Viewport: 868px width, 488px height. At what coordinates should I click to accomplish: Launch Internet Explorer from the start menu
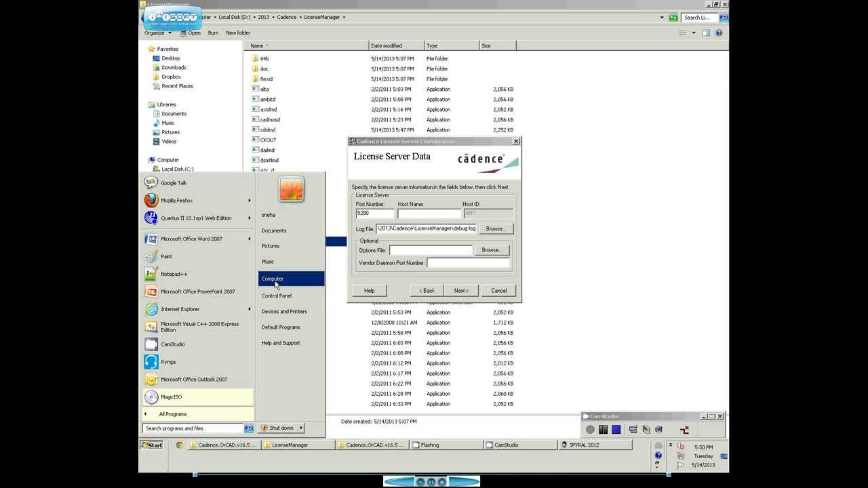coord(198,309)
